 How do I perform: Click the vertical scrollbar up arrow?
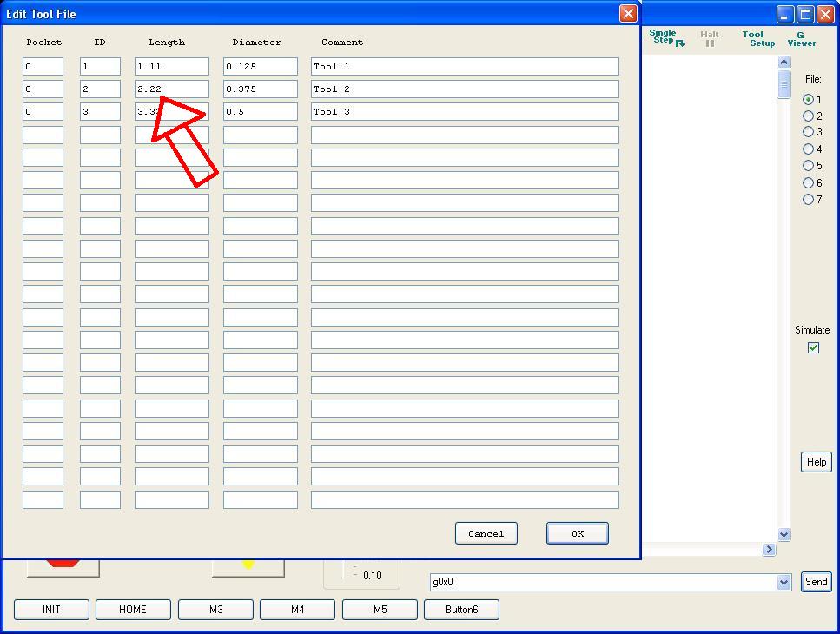[x=784, y=63]
